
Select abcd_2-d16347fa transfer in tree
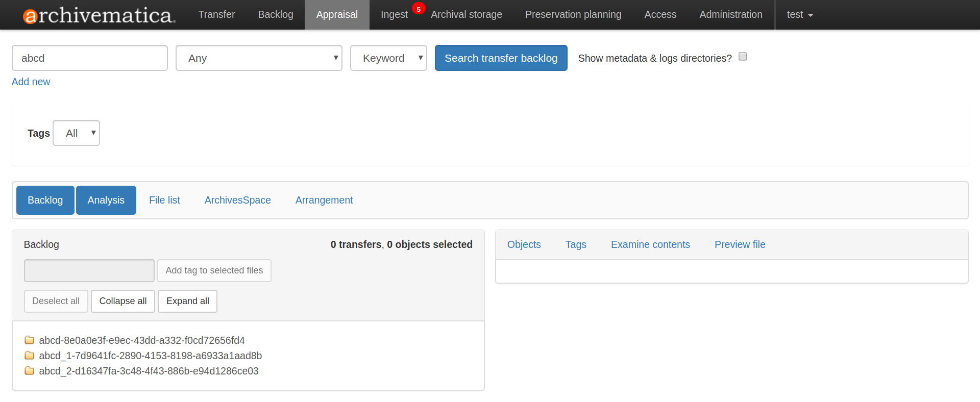pos(149,371)
